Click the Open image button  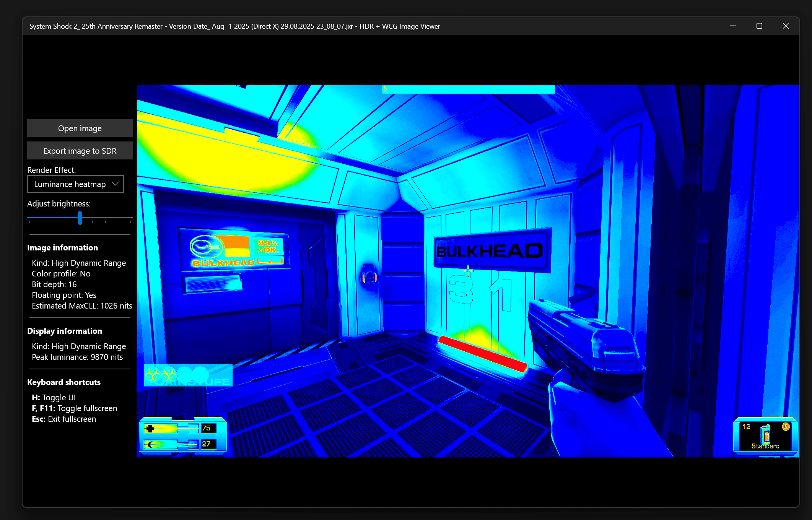80,128
